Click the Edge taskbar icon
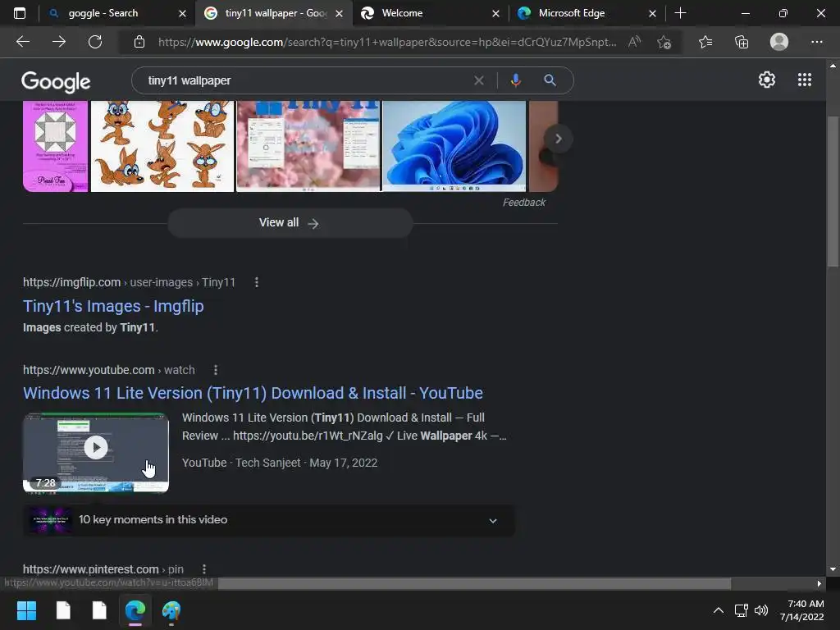Image resolution: width=840 pixels, height=630 pixels. click(135, 610)
